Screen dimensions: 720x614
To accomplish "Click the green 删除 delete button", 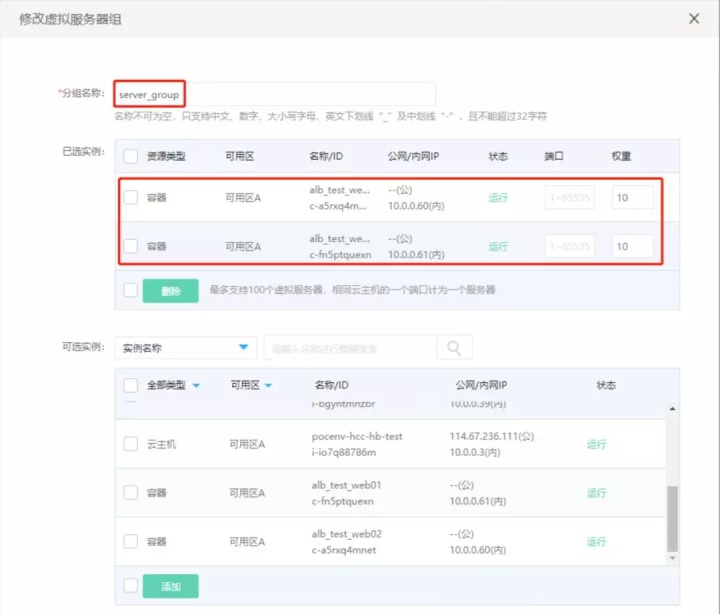I will pyautogui.click(x=170, y=291).
